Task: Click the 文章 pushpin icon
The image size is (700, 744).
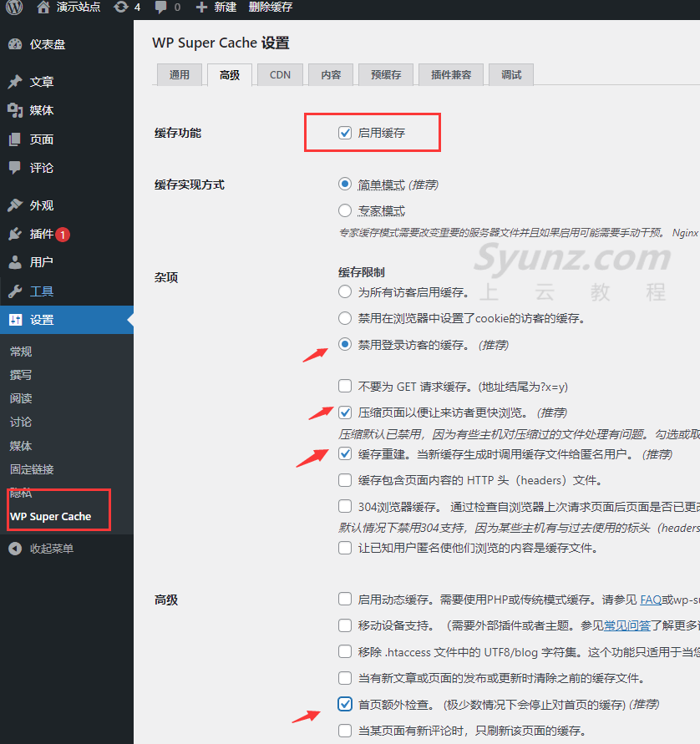Action: tap(15, 82)
